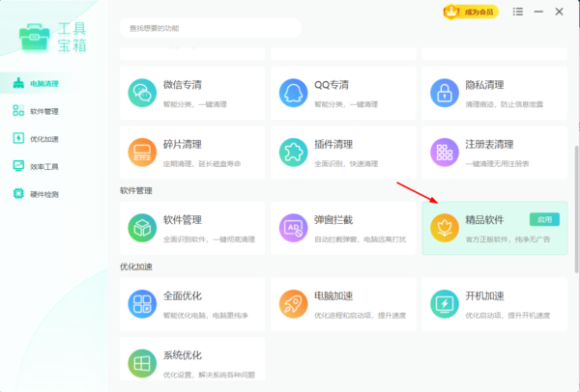
Task: Click the toolbox logo icon
Action: coord(35,37)
